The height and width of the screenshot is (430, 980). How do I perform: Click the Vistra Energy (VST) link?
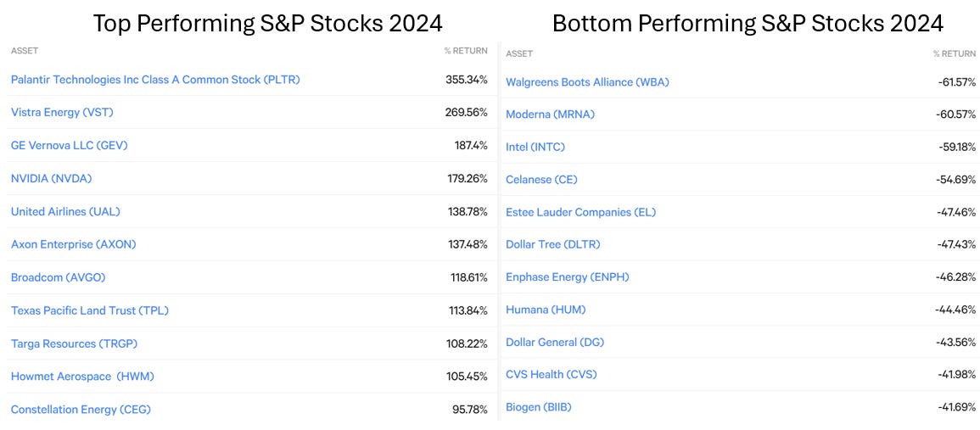(62, 113)
